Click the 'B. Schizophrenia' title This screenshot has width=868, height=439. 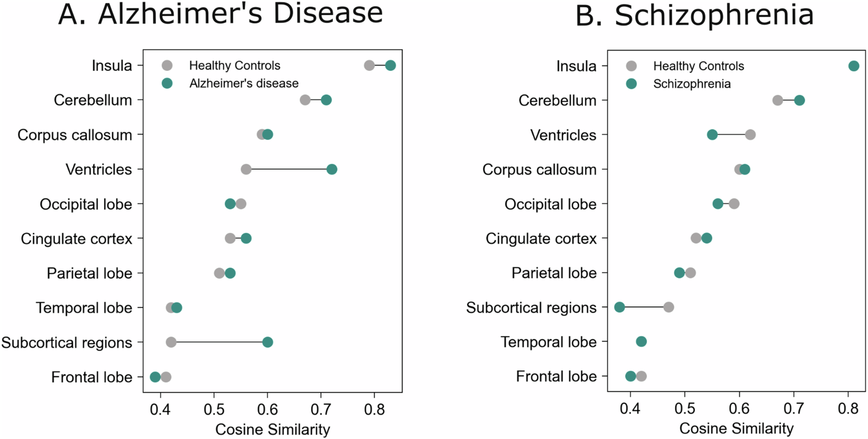pos(694,15)
